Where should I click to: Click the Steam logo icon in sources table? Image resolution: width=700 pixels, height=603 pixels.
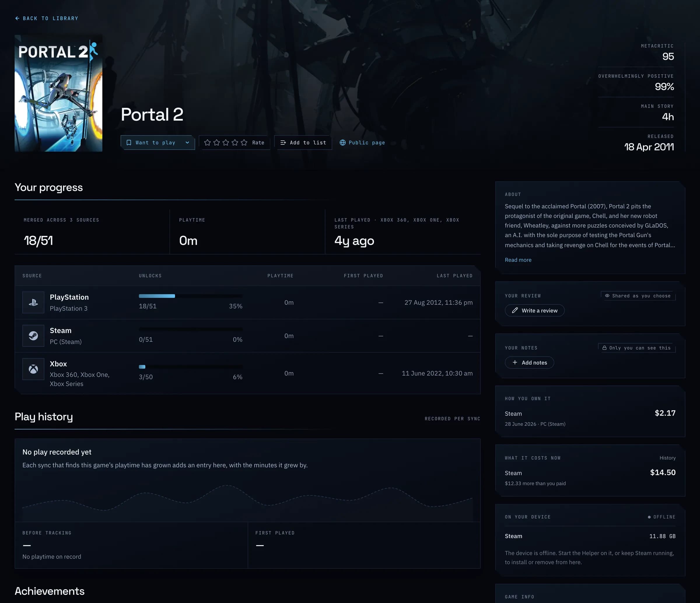(33, 335)
